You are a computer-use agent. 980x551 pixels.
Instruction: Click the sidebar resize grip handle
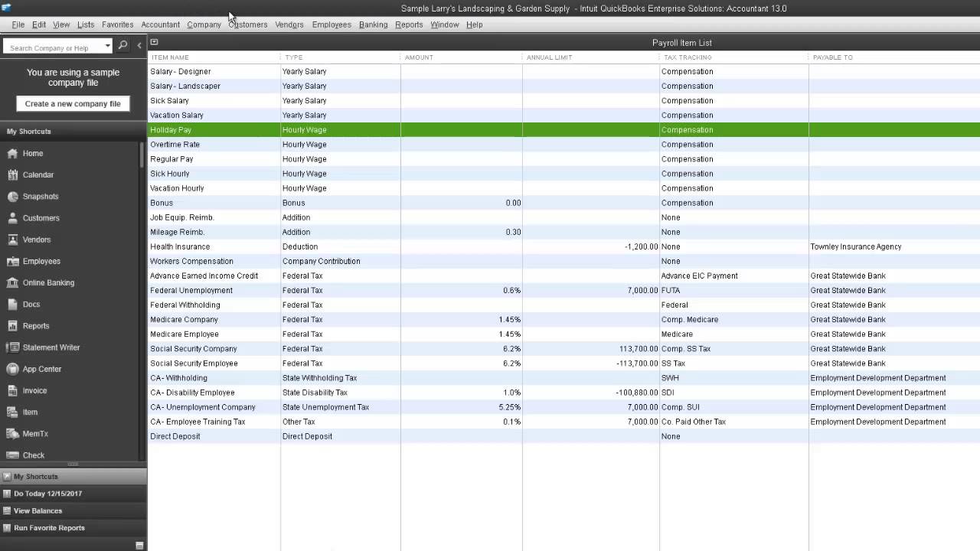[x=73, y=464]
